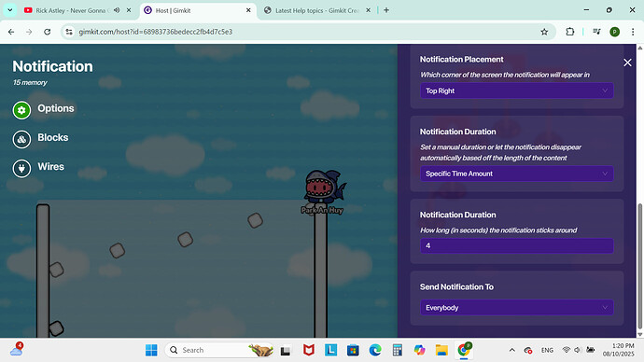The width and height of the screenshot is (644, 362).
Task: Open the media controls icon
Action: coord(596,32)
